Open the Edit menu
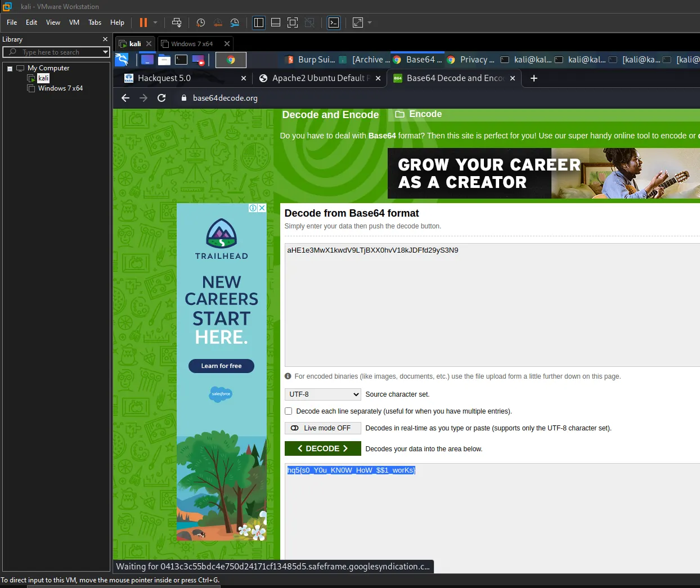Screen dimensions: 700x588 (32, 23)
